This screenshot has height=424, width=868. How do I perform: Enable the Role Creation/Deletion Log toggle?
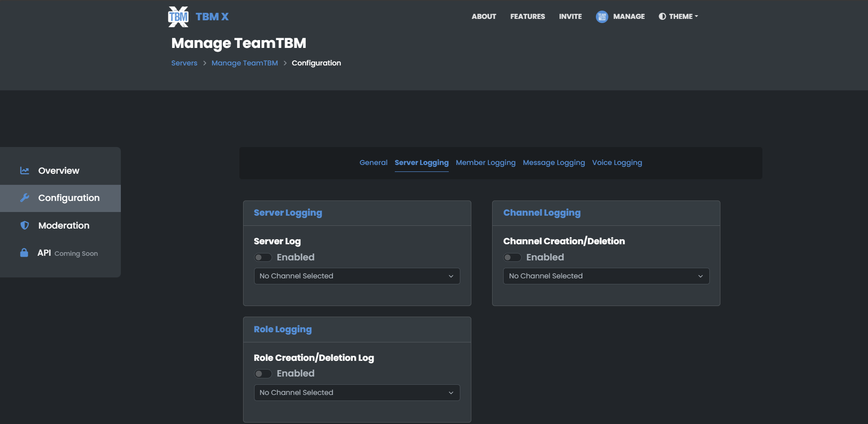coord(263,373)
